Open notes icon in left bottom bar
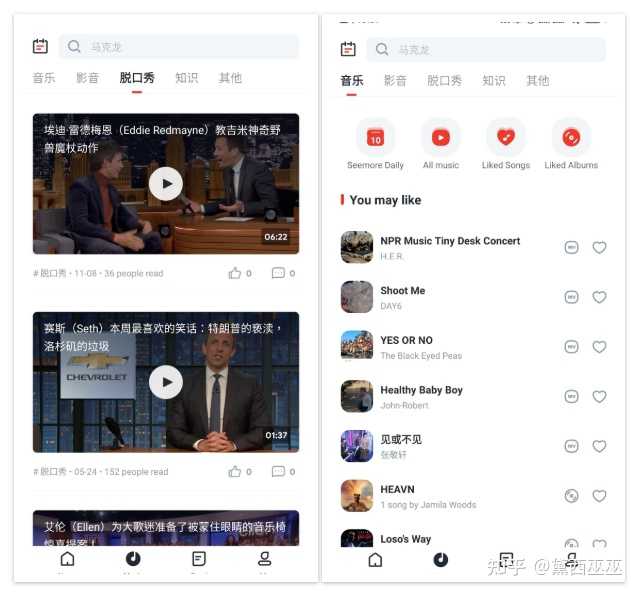Viewport: 639px width, 593px height. pyautogui.click(x=199, y=559)
